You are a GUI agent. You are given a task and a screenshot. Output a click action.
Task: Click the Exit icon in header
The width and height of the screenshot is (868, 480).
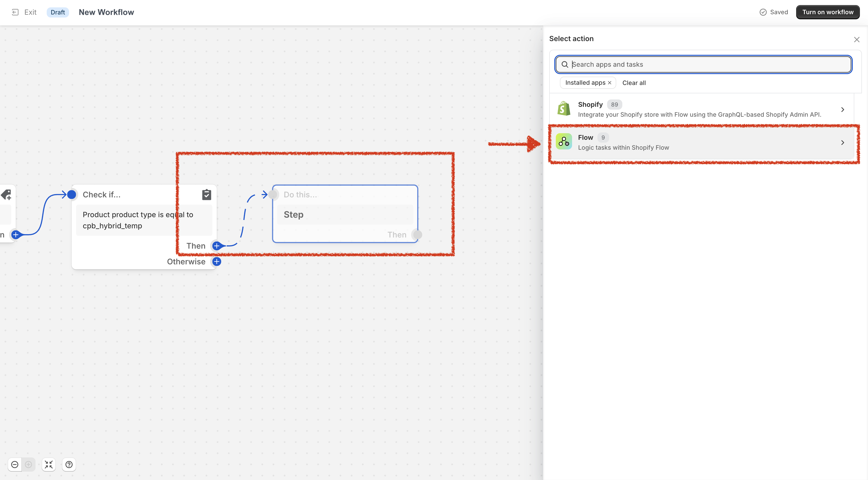click(15, 12)
